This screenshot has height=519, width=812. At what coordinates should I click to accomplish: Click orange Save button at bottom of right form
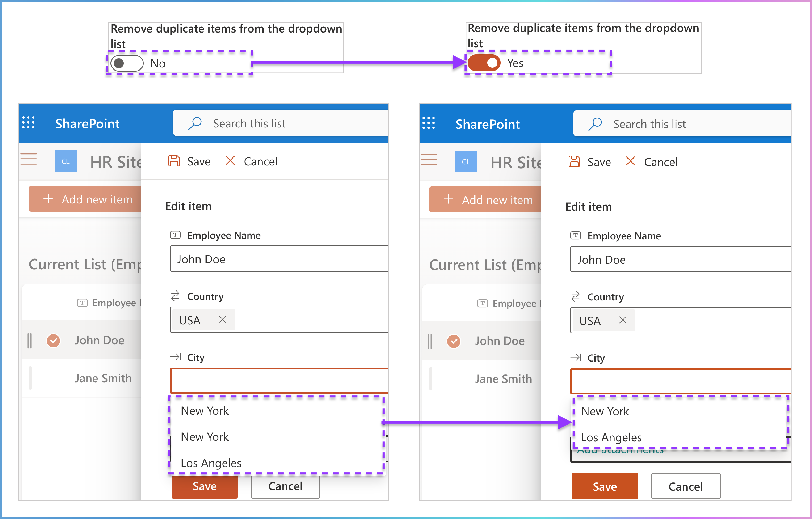click(605, 486)
